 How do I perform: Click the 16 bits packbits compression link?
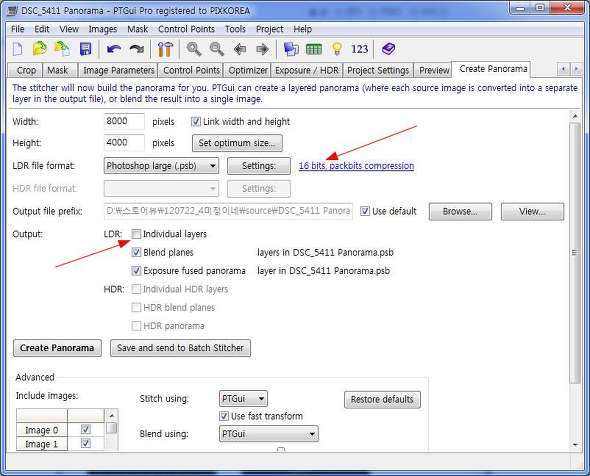(356, 166)
